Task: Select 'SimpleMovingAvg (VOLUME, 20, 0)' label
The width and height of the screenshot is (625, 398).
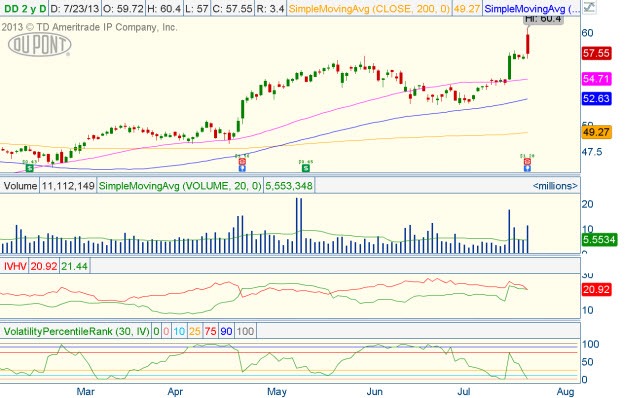Action: (x=180, y=186)
